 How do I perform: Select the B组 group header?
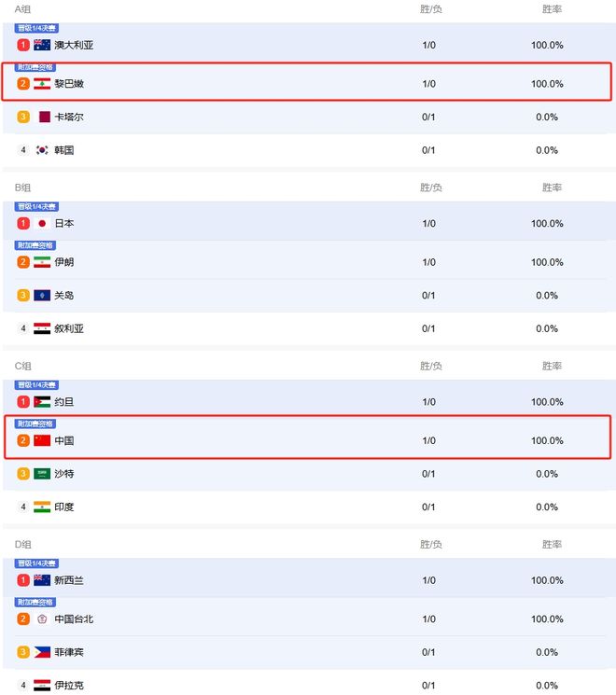point(22,188)
